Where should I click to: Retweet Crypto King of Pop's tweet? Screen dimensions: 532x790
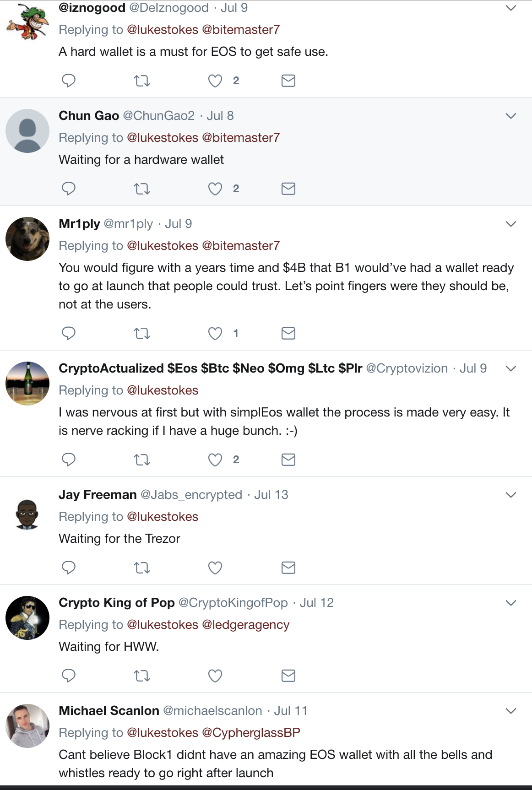coord(142,676)
